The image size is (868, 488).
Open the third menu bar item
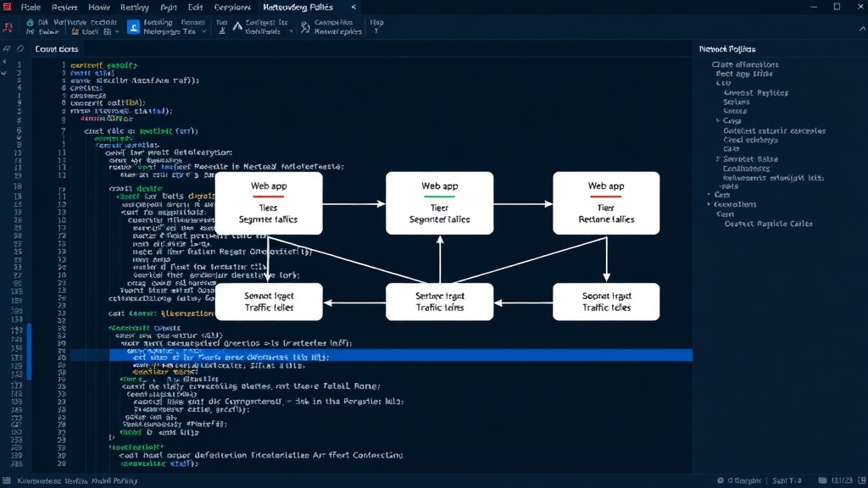pyautogui.click(x=99, y=7)
